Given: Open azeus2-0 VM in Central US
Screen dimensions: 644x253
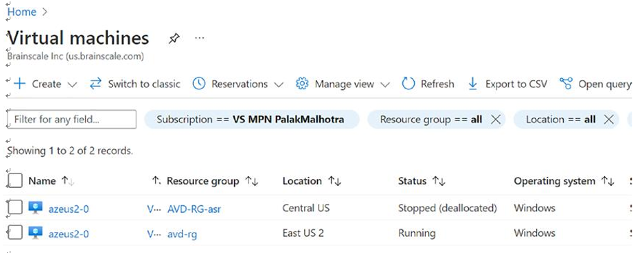Looking at the screenshot, I should [x=69, y=209].
